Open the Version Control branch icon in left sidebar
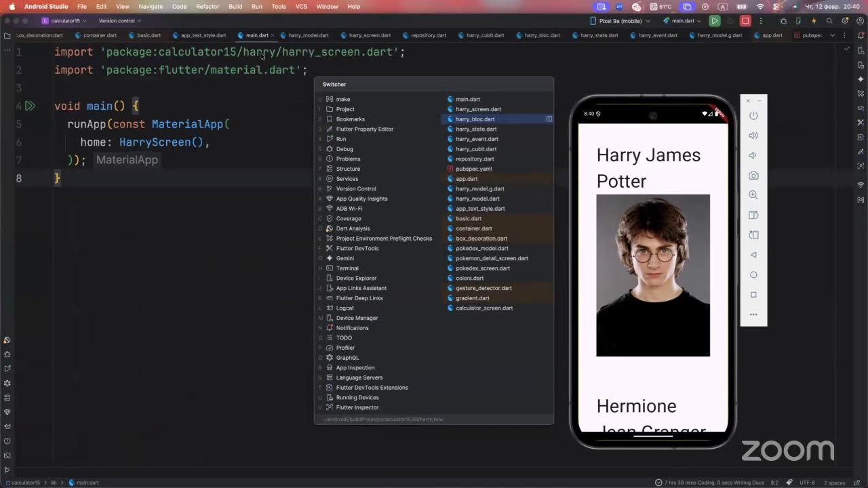Image resolution: width=868 pixels, height=488 pixels. click(x=7, y=469)
